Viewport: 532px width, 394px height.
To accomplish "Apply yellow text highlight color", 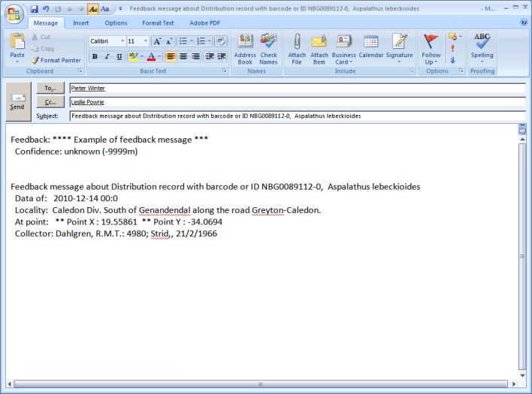I will 134,56.
